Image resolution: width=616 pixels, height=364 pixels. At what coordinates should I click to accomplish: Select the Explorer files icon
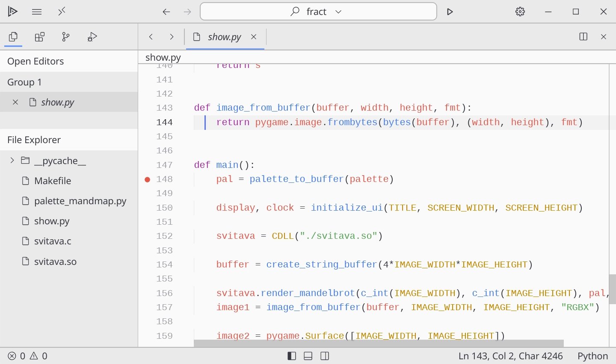click(13, 37)
